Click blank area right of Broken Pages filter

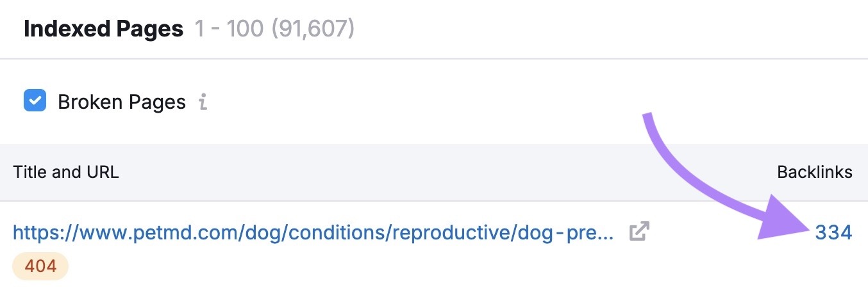417,102
